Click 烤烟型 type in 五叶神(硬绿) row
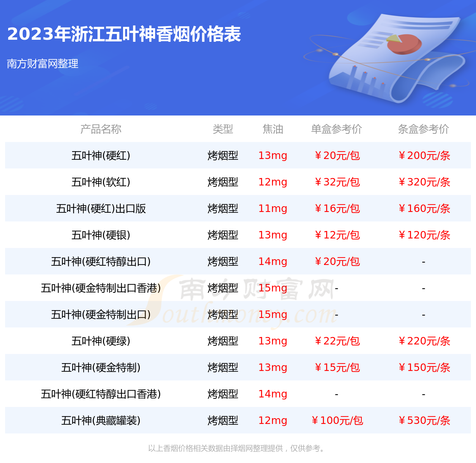 click(x=223, y=341)
